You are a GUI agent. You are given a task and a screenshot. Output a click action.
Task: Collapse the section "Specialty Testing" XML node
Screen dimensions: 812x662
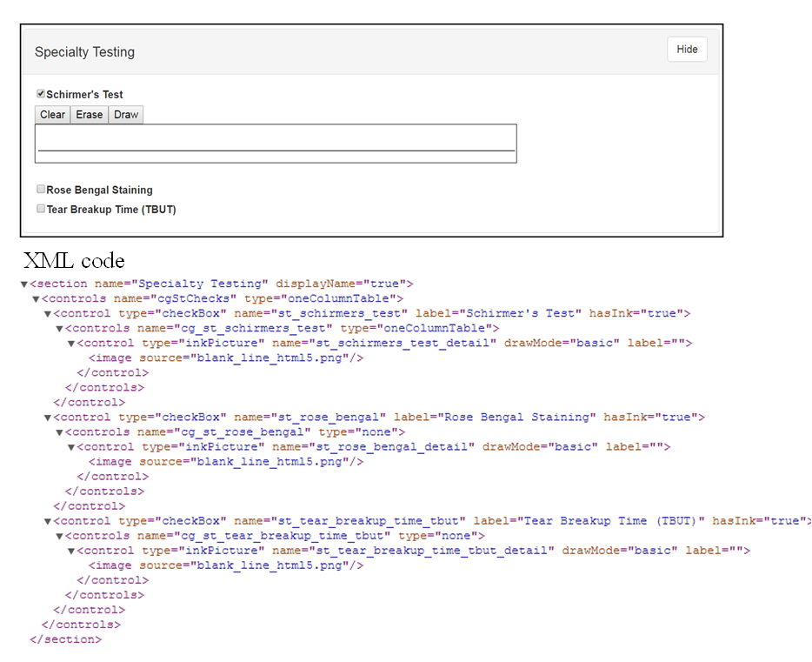pyautogui.click(x=24, y=284)
